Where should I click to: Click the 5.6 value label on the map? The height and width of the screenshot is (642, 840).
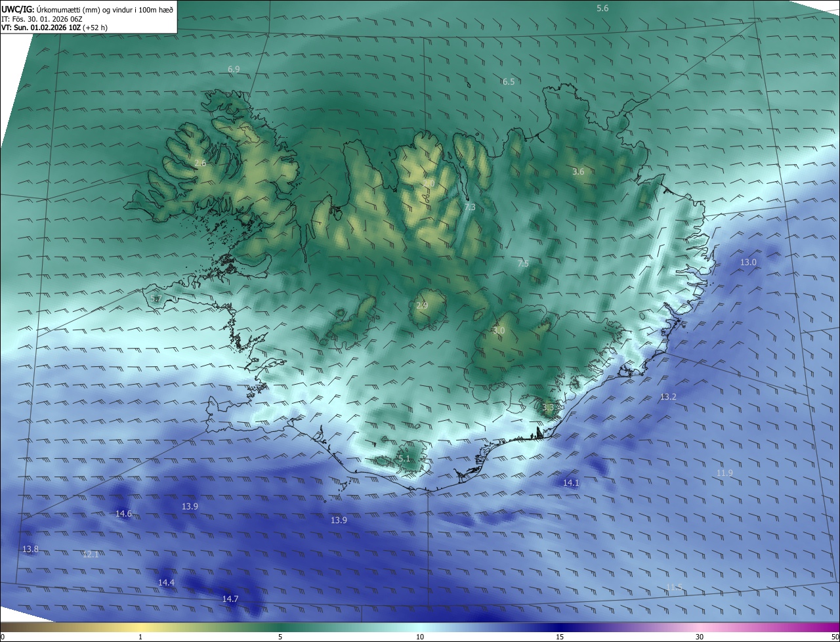[602, 8]
